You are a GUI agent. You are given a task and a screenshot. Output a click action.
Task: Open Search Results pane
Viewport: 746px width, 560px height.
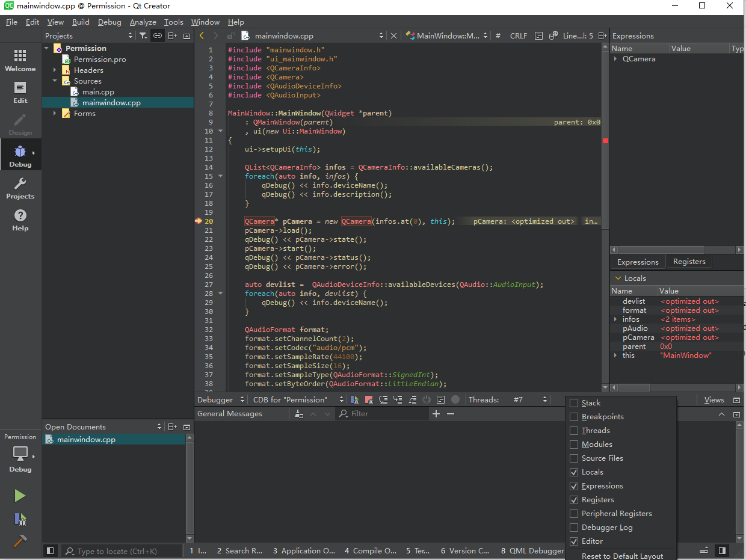point(239,550)
